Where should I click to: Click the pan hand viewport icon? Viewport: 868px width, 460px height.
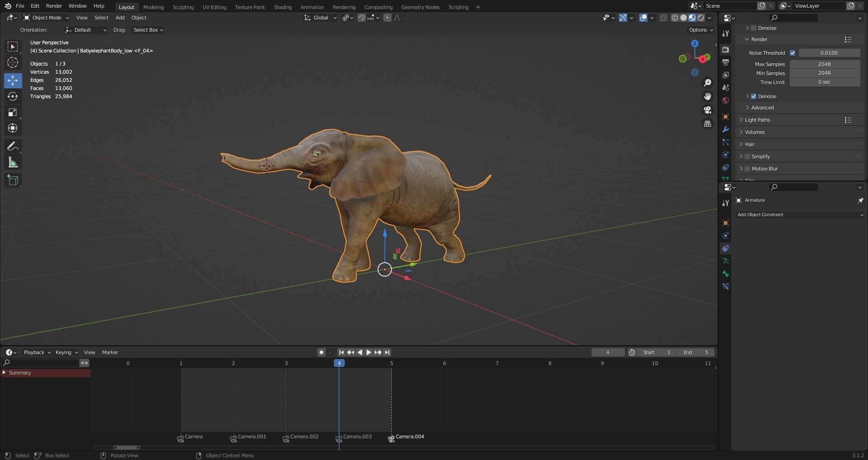pos(707,96)
